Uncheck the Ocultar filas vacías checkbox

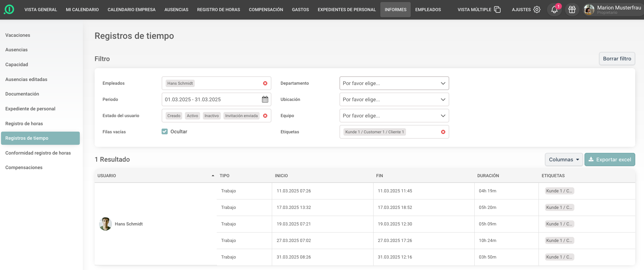pyautogui.click(x=165, y=132)
